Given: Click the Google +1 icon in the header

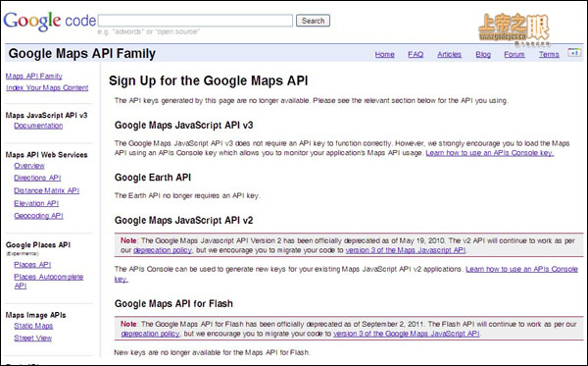Looking at the screenshot, I should (574, 53).
